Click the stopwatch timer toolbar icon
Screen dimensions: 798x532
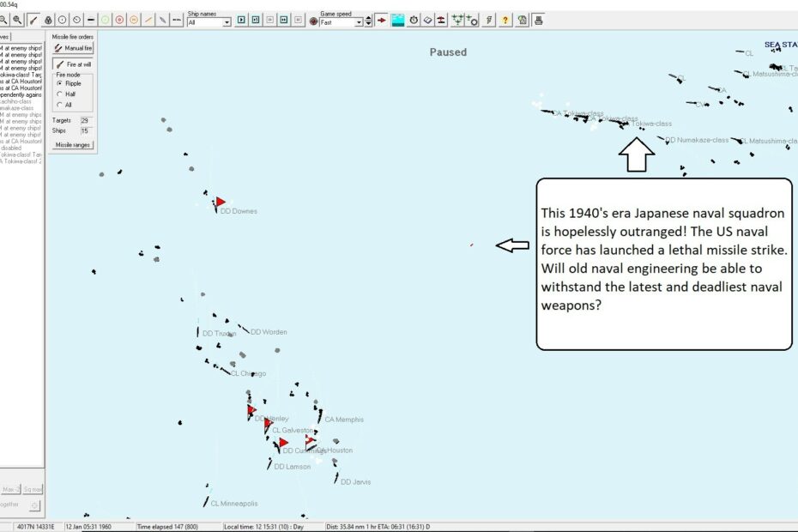pos(414,20)
